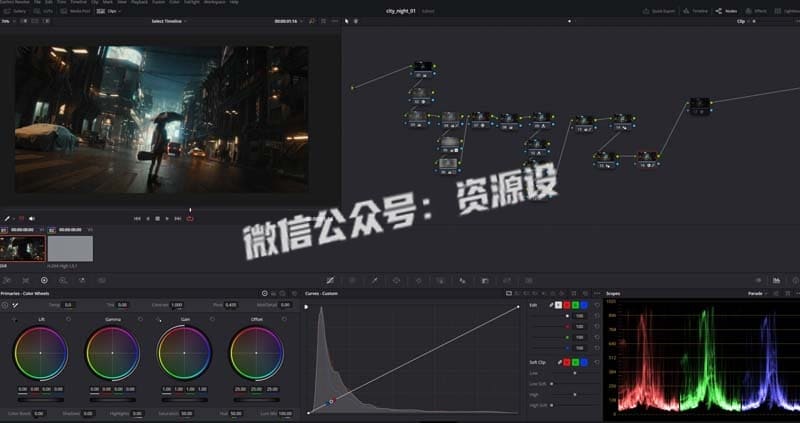Select the Curves palette icon
The image size is (800, 423).
tap(330, 280)
